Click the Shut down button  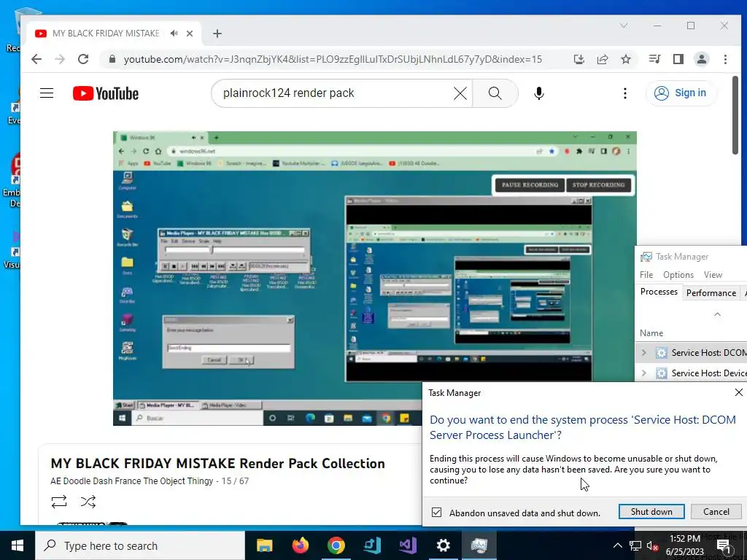click(x=651, y=511)
